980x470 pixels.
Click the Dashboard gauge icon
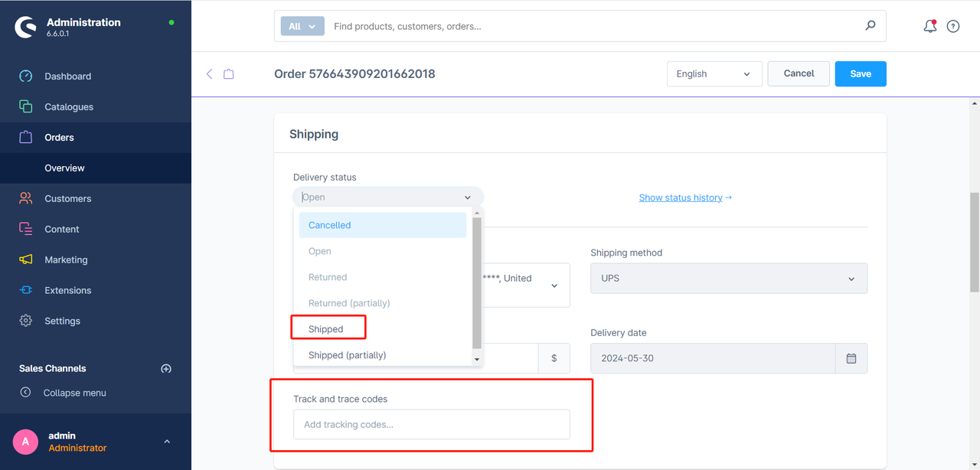(26, 76)
